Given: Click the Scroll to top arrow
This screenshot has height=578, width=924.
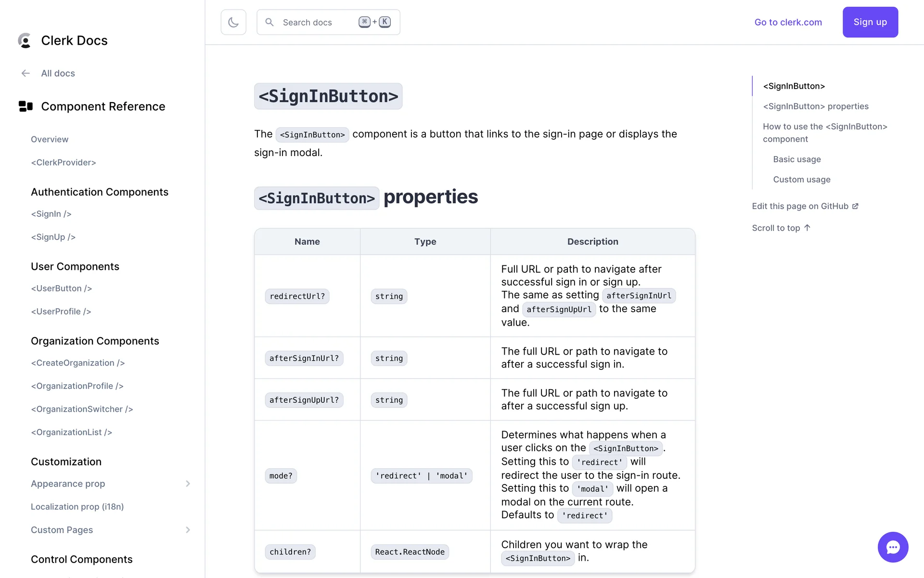Looking at the screenshot, I should (x=808, y=228).
